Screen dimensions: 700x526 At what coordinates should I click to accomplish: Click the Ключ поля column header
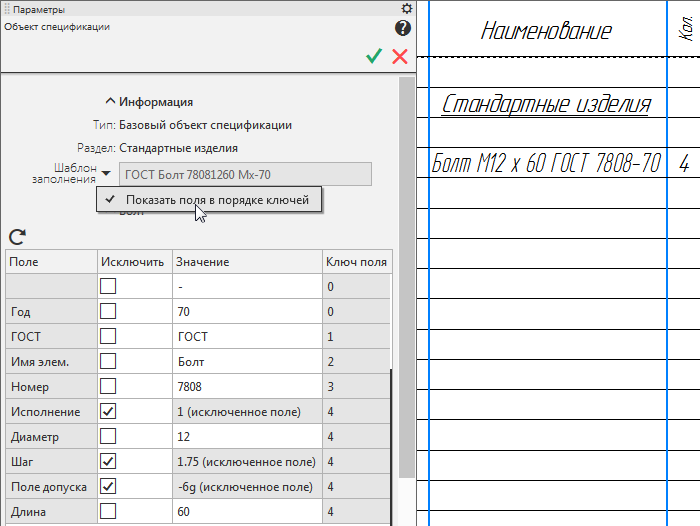(355, 262)
